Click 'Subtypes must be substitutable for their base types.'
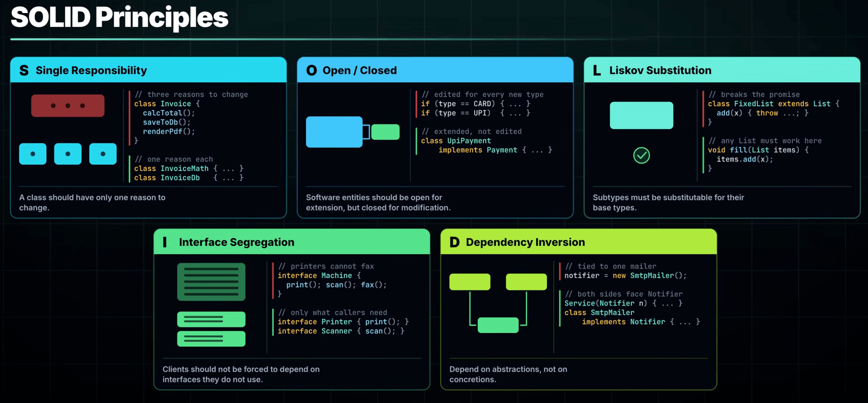 [x=669, y=202]
